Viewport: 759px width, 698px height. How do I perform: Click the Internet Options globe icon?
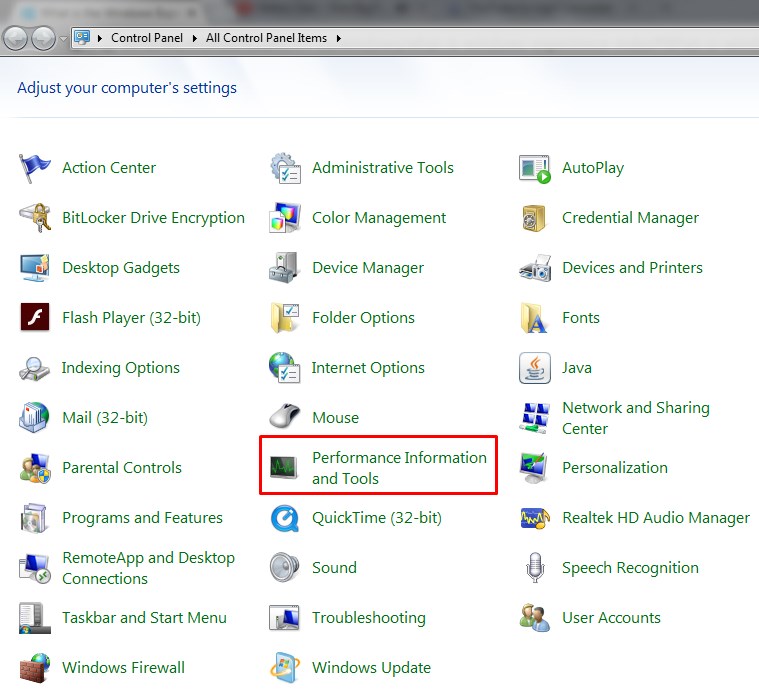click(x=285, y=368)
